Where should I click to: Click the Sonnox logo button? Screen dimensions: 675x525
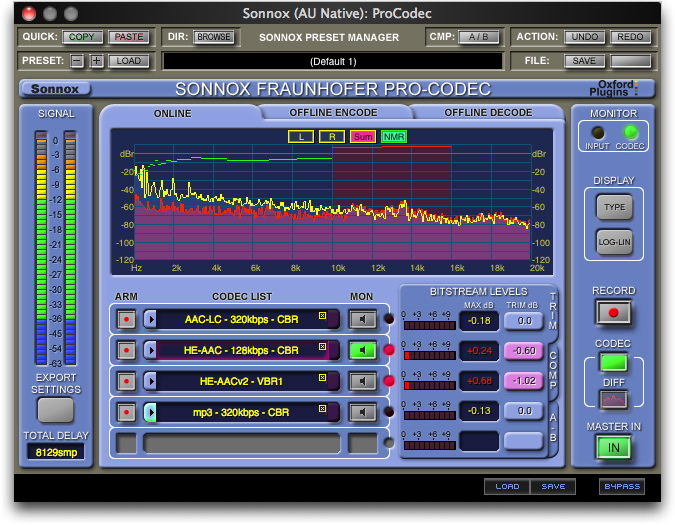(55, 89)
